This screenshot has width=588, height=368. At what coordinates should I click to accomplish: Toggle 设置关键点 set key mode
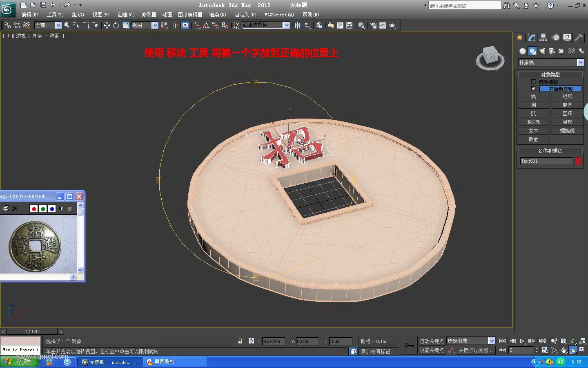432,350
